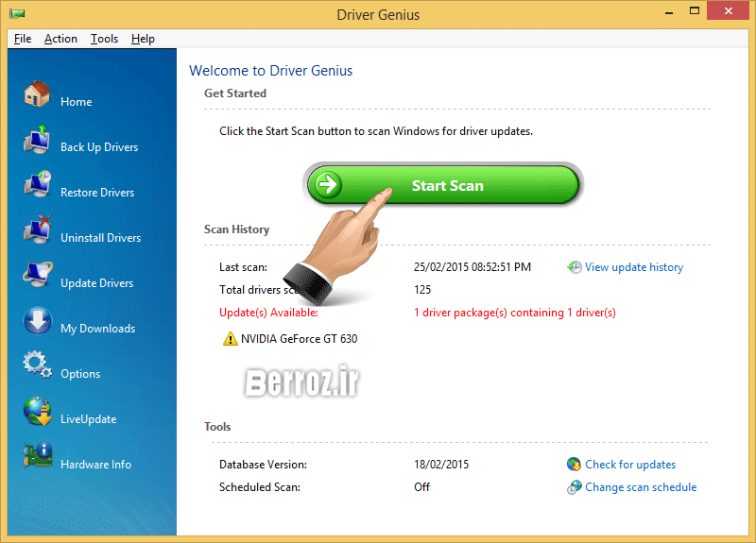Screen dimensions: 756x543
Task: Click the Home house icon in the sidebar
Action: tap(37, 93)
